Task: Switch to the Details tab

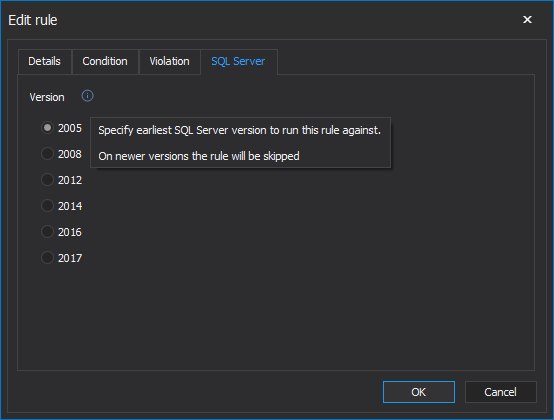Action: [x=45, y=61]
